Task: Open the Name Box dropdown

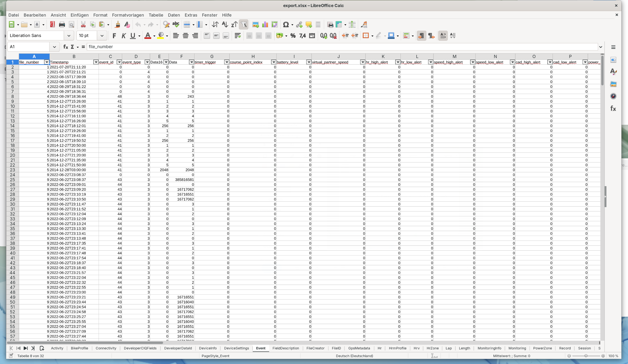Action: point(54,47)
